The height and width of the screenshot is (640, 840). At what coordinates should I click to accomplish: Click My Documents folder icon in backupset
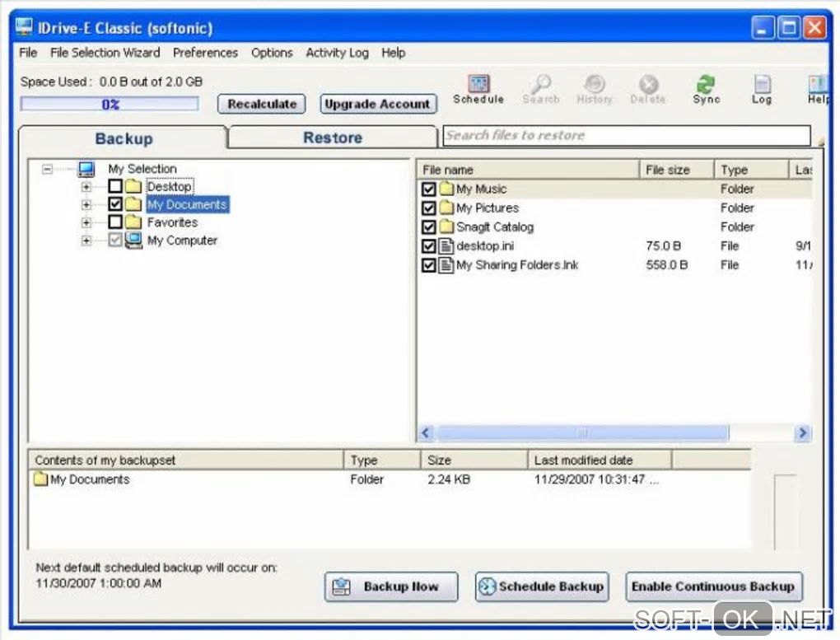point(40,479)
